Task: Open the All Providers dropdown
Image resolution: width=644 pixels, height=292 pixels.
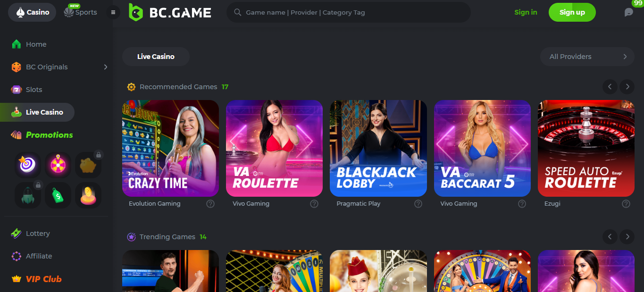Action: click(587, 57)
